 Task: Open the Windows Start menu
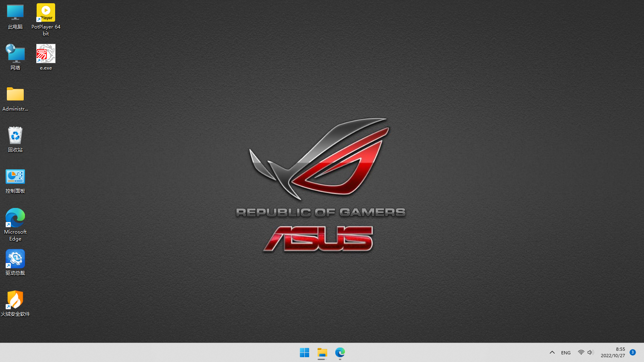tap(304, 353)
